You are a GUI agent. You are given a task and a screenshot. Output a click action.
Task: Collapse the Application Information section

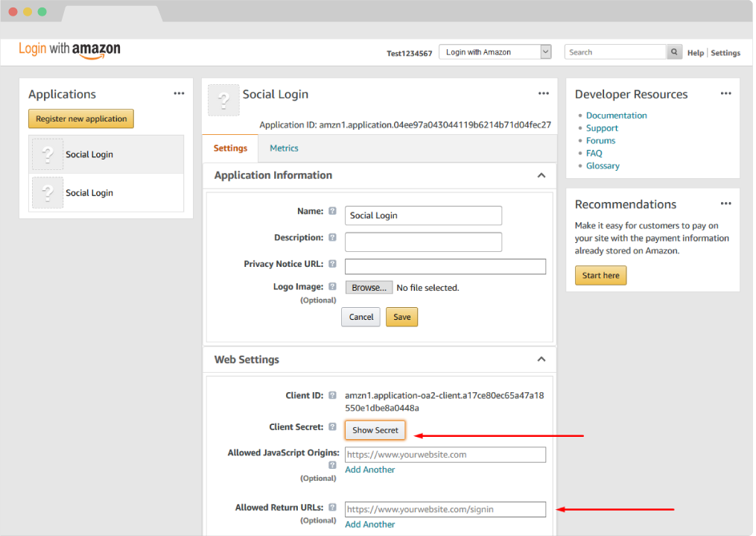541,175
